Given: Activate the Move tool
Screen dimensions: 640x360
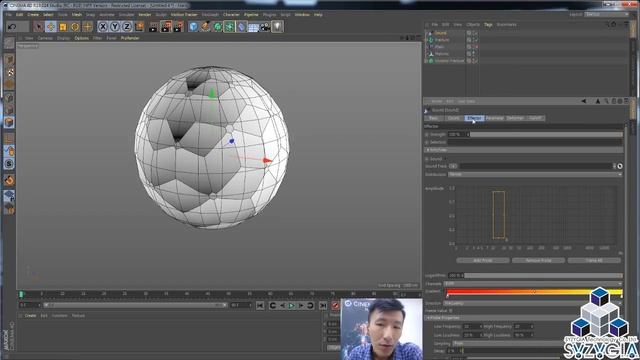Looking at the screenshot, I should (x=51, y=27).
